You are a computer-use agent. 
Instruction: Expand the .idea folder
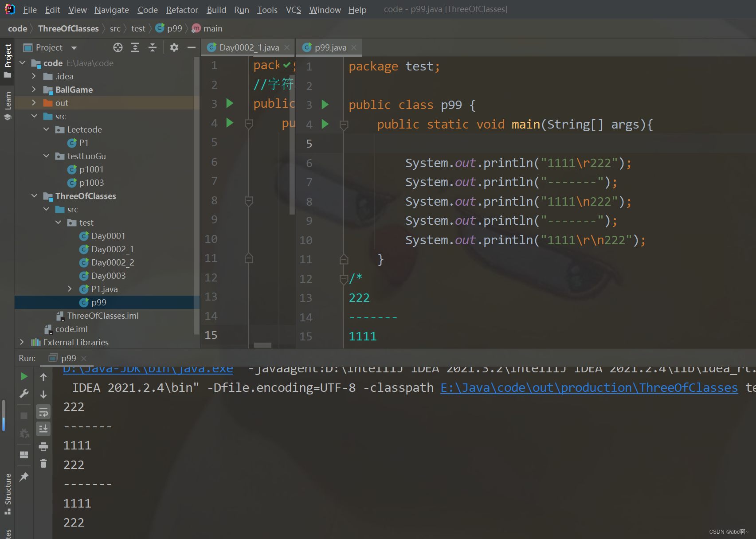pos(34,76)
